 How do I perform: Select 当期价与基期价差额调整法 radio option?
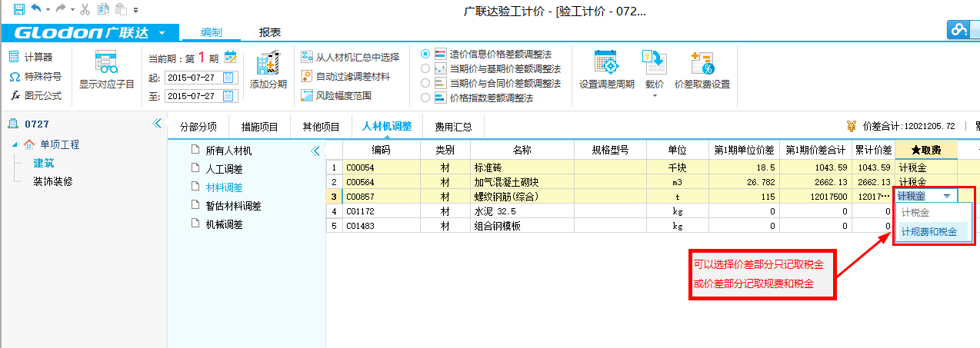tap(425, 69)
